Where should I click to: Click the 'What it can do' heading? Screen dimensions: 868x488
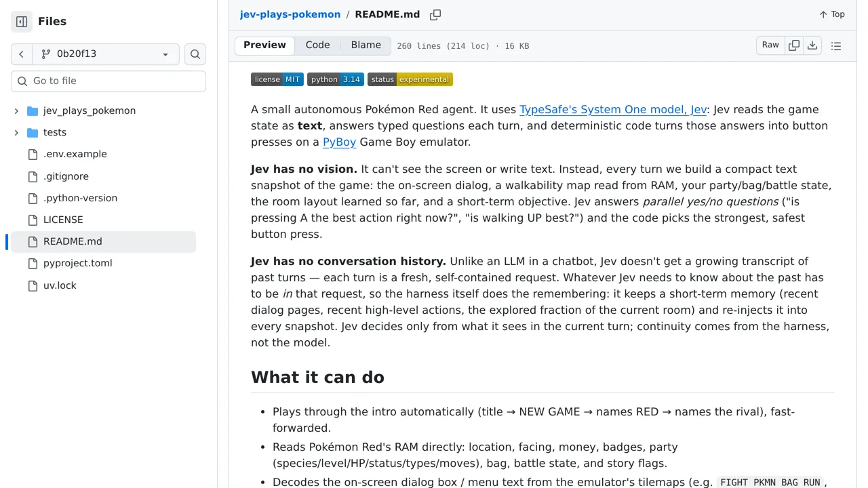pos(317,377)
